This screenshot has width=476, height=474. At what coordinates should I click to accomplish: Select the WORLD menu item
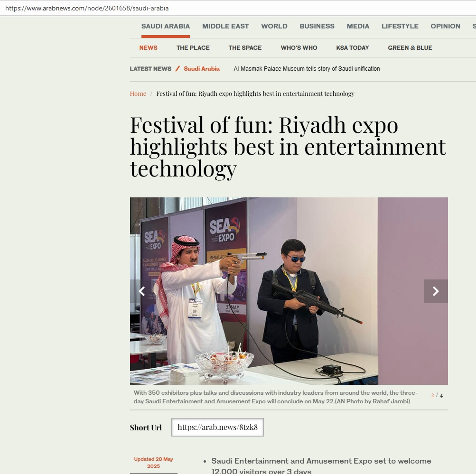coord(274,26)
